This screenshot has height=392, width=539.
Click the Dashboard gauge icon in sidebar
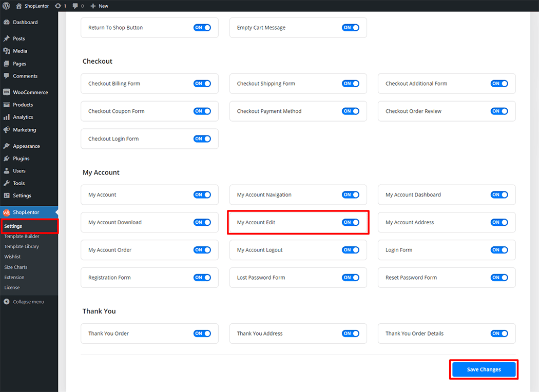(x=7, y=23)
